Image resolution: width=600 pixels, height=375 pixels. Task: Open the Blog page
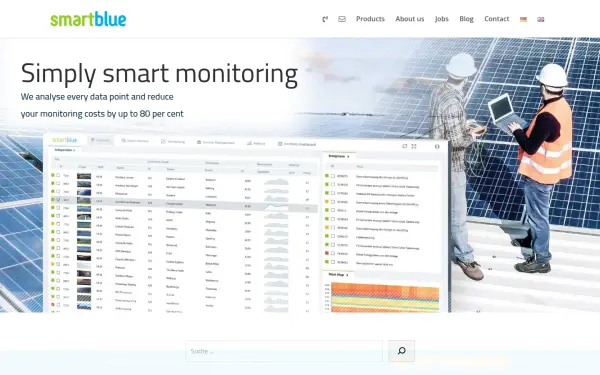pos(466,19)
